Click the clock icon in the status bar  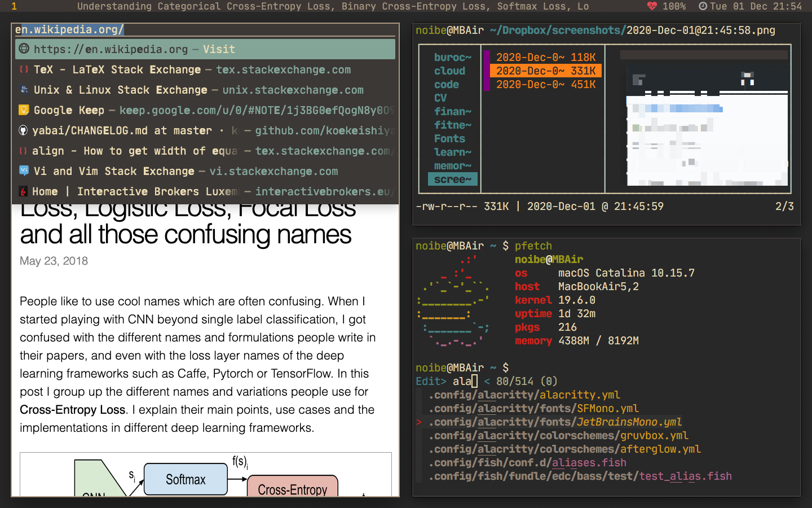coord(703,6)
